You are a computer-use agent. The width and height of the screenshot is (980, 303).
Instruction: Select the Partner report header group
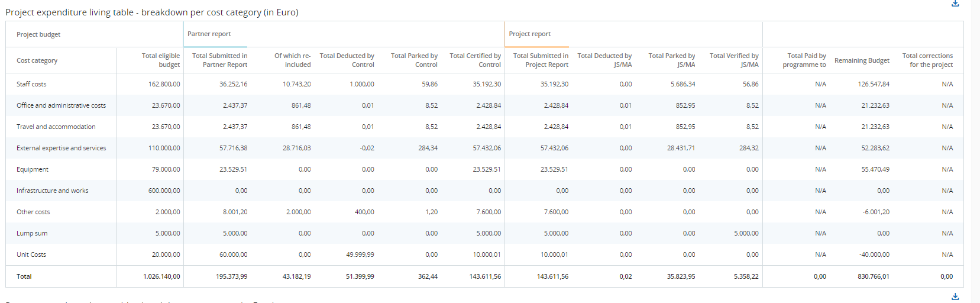tap(209, 34)
